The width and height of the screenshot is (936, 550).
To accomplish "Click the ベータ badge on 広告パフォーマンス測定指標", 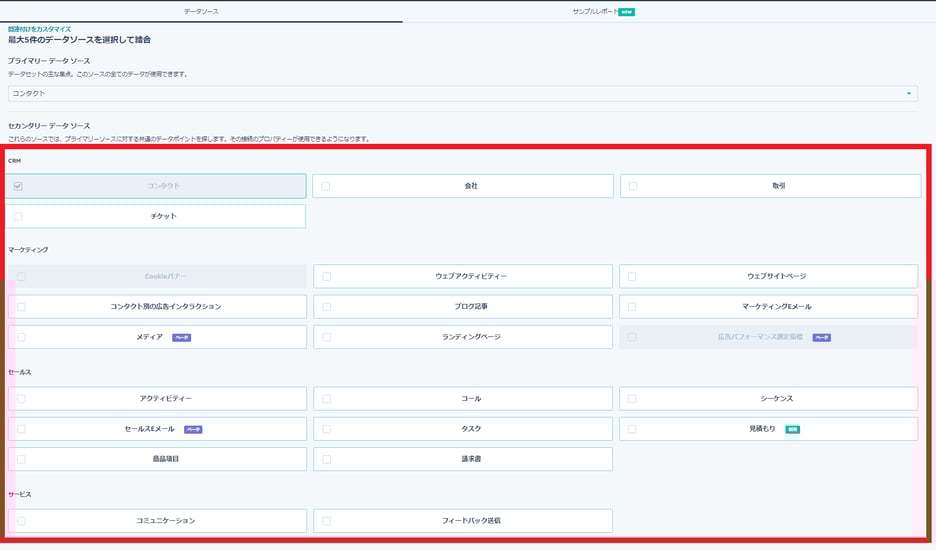I will click(821, 337).
